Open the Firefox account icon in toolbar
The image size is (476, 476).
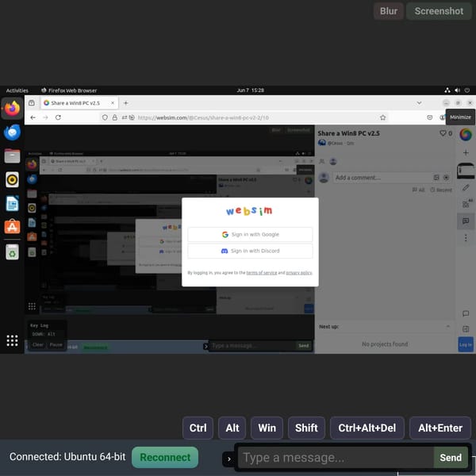point(442,117)
